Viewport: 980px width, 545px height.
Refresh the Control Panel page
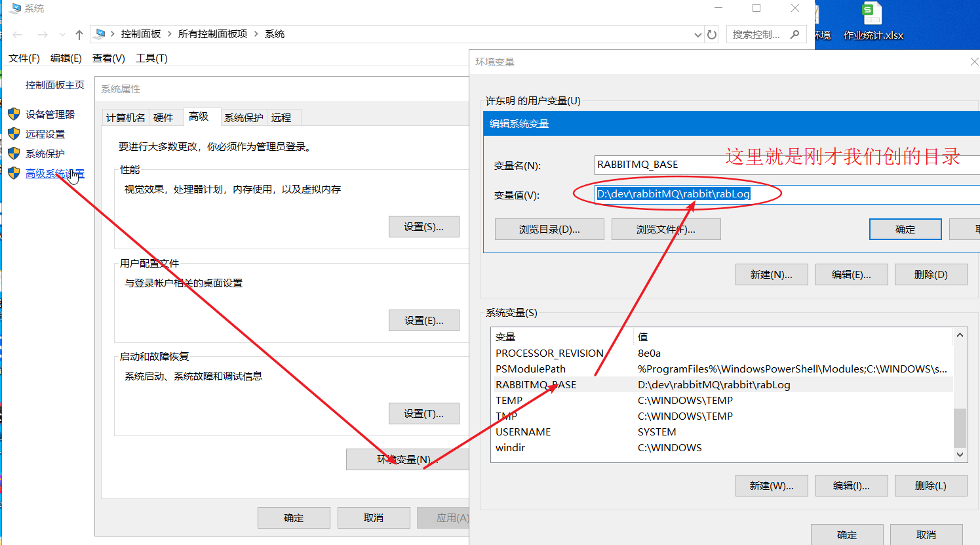tap(712, 35)
